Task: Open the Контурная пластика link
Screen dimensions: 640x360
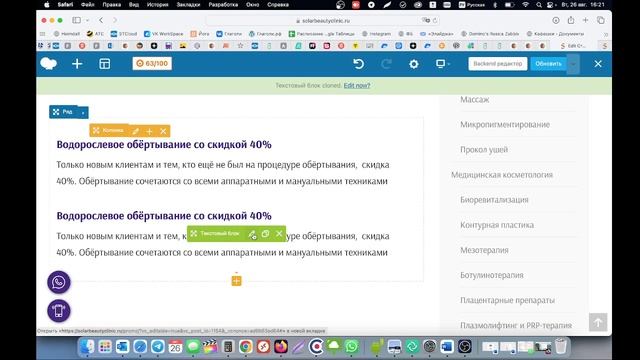Action: coord(497,225)
